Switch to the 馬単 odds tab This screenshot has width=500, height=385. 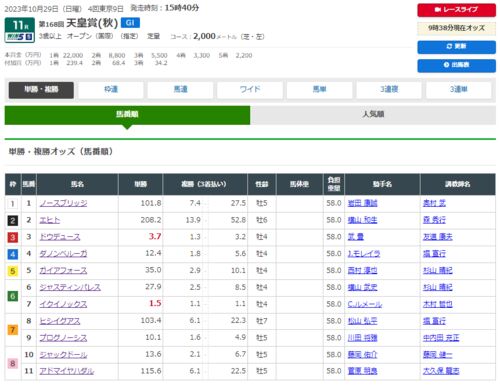click(x=319, y=90)
